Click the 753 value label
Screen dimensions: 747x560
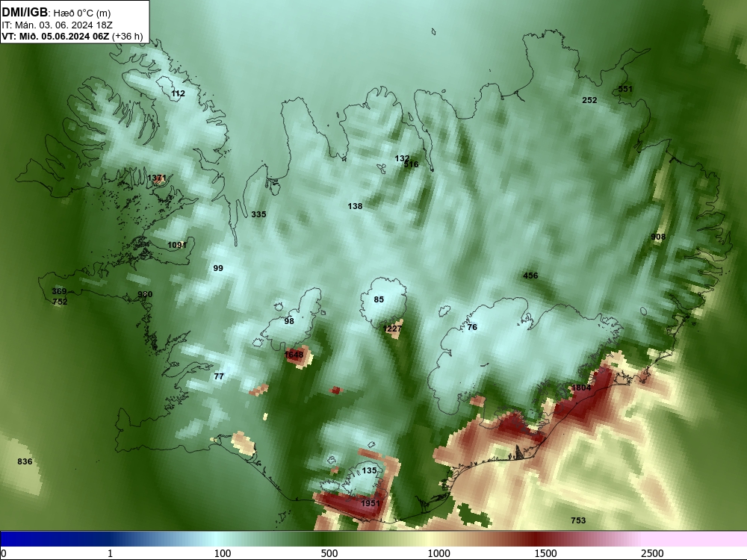point(578,520)
